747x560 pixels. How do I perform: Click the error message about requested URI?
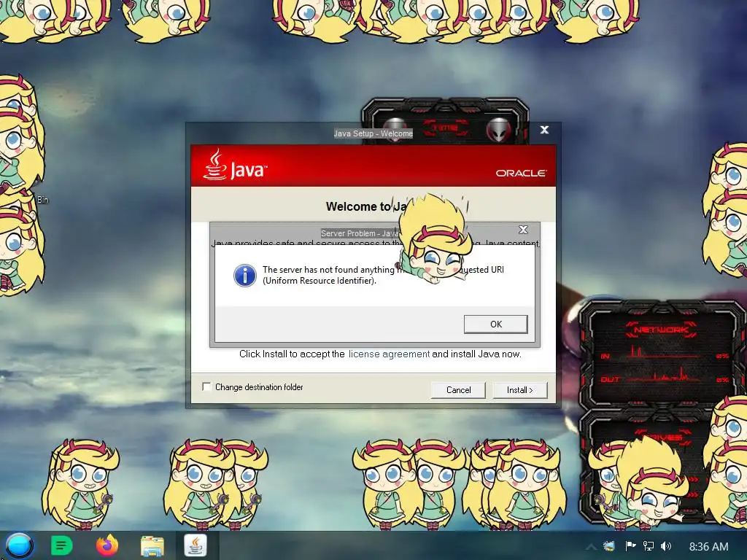[x=383, y=275]
